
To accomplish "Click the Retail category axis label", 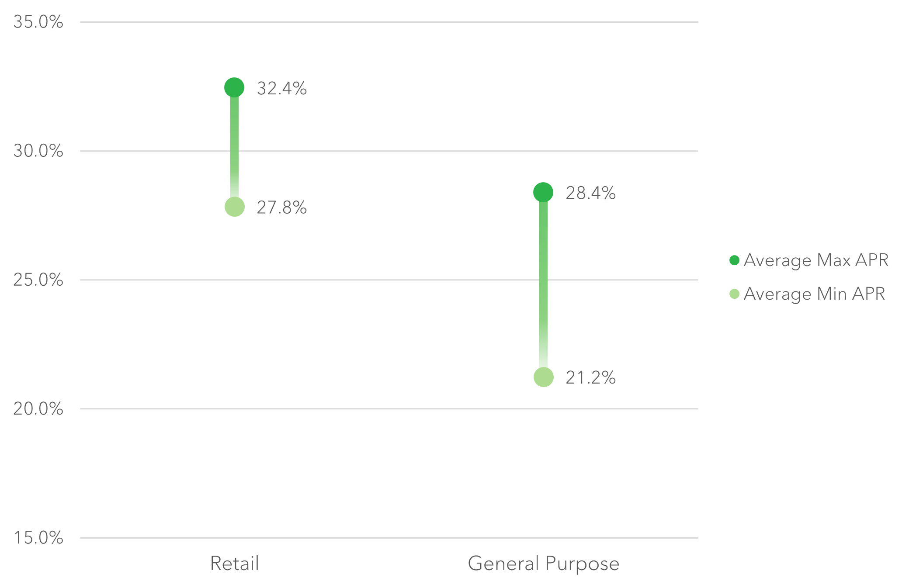I will [x=235, y=564].
